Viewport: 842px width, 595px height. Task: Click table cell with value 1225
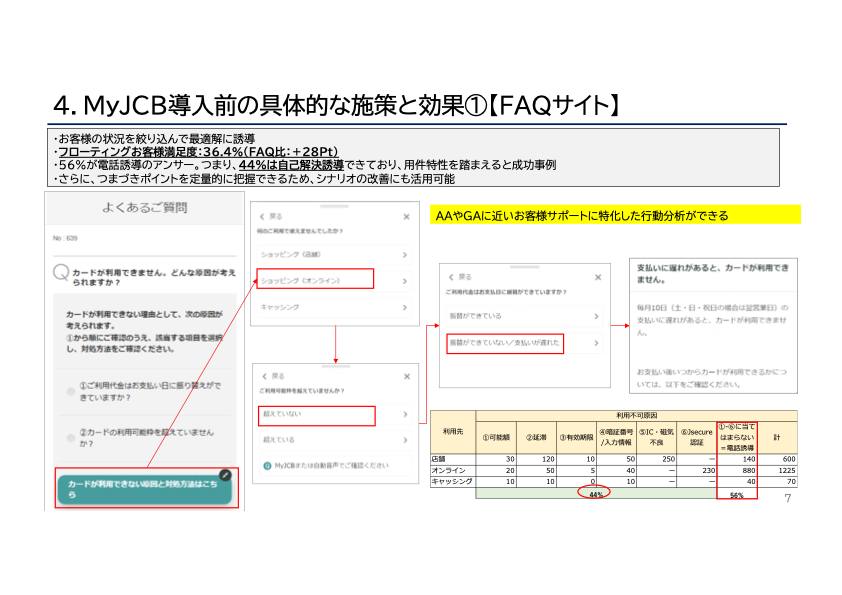point(777,470)
